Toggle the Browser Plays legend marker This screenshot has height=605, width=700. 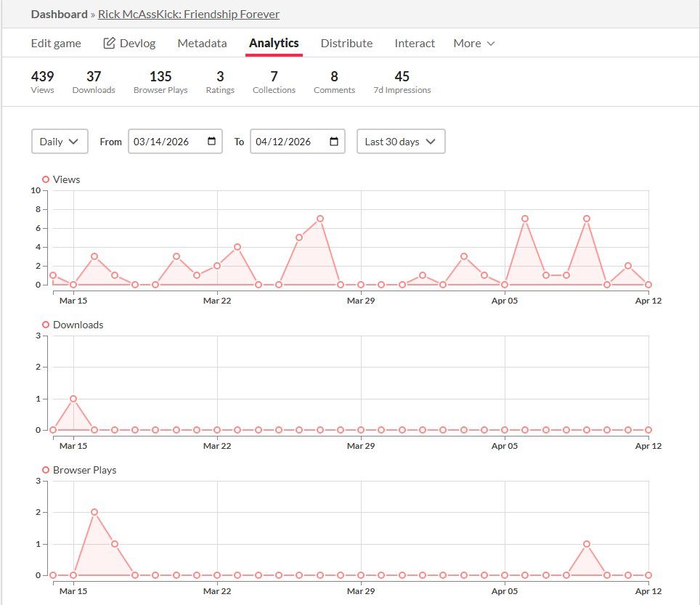point(46,470)
